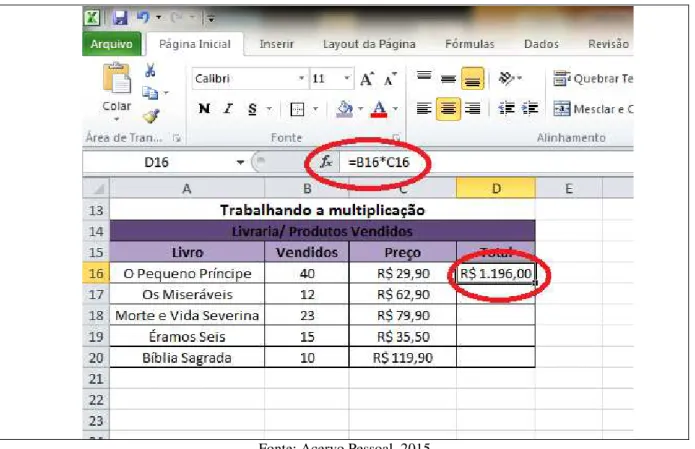Viewport: 695px width, 449px height.
Task: Open underline style dropdown arrow
Action: [269, 109]
